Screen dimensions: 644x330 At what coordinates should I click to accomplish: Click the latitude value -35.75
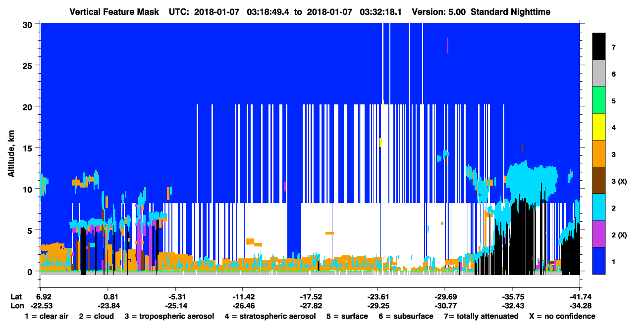click(x=512, y=297)
